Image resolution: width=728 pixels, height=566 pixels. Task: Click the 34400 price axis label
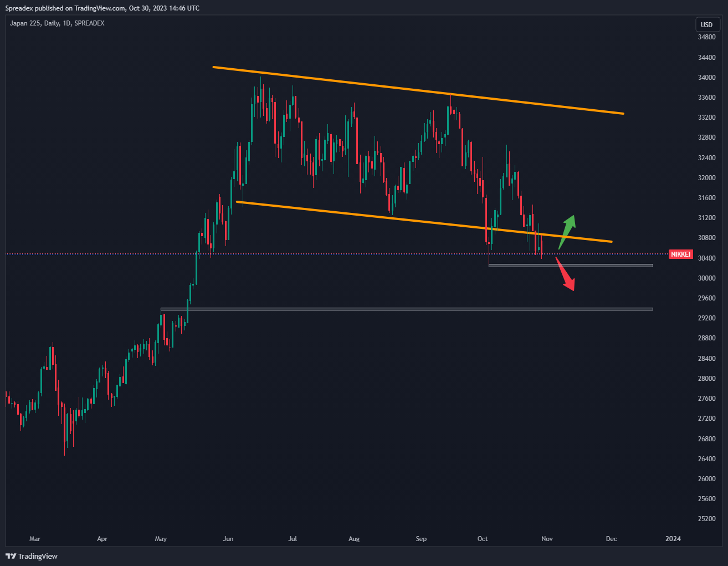pos(707,58)
